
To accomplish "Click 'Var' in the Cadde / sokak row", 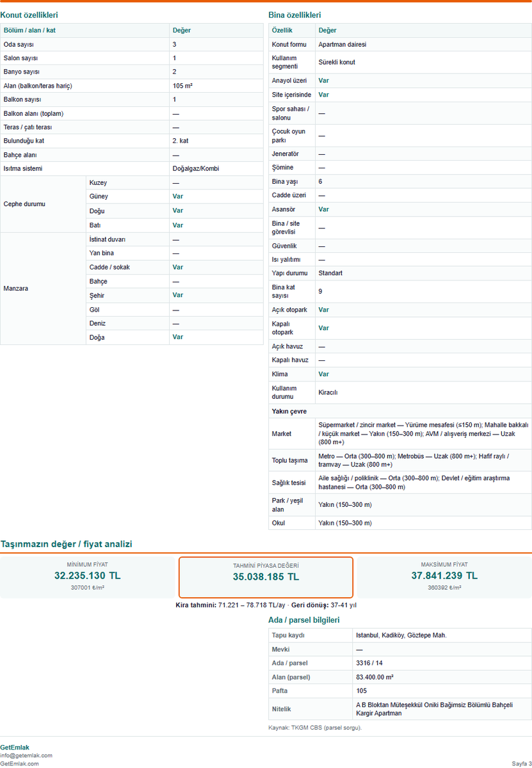I will click(x=177, y=267).
